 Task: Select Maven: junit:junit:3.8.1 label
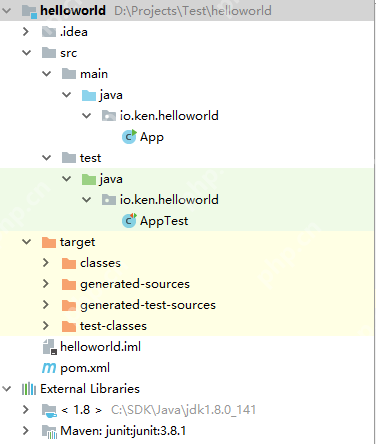click(123, 431)
